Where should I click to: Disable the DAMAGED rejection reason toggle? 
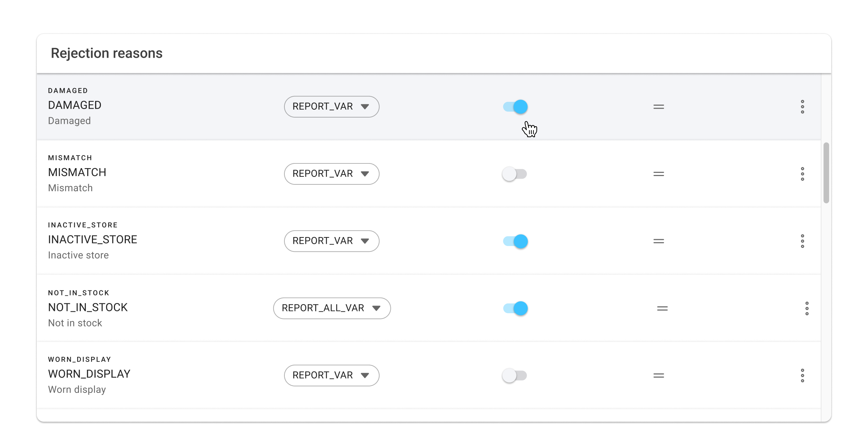(x=515, y=107)
